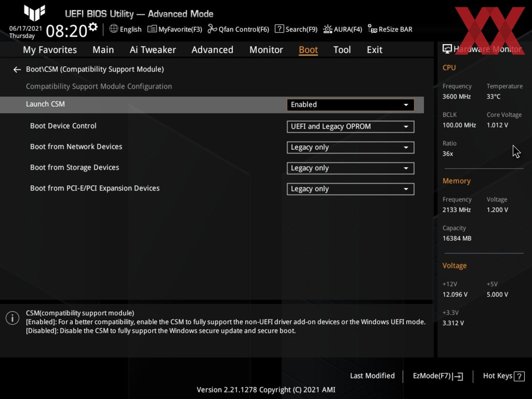Open the Ai Tweaker tab
Screen dimensions: 532x399
tap(153, 50)
